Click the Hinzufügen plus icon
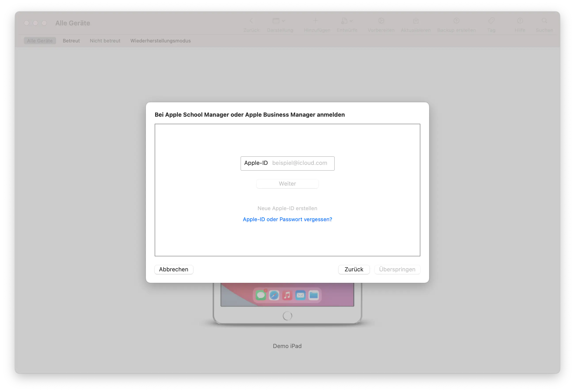The width and height of the screenshot is (575, 392). 316,23
